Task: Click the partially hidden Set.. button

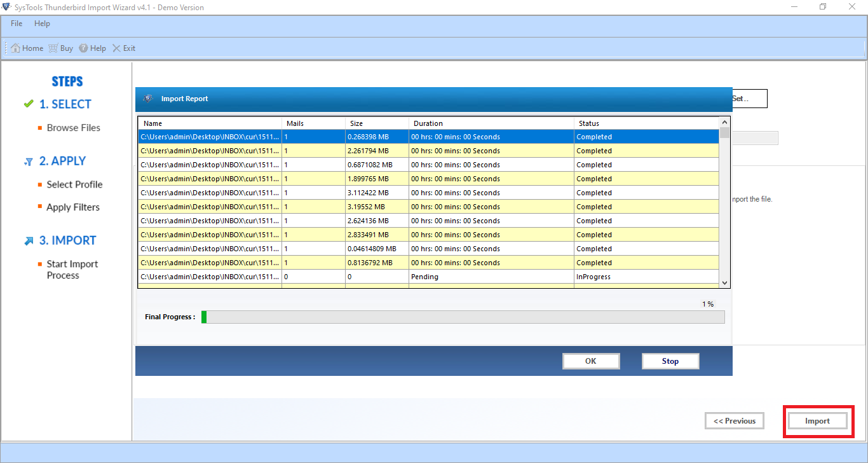Action: click(x=750, y=99)
